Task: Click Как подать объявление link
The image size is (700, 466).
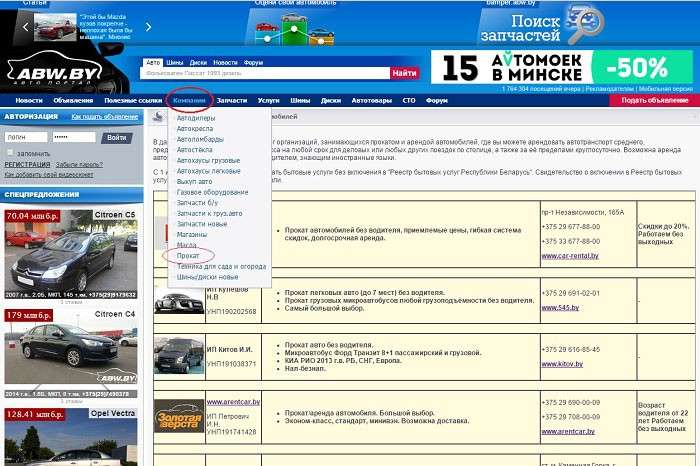Action: (x=105, y=116)
